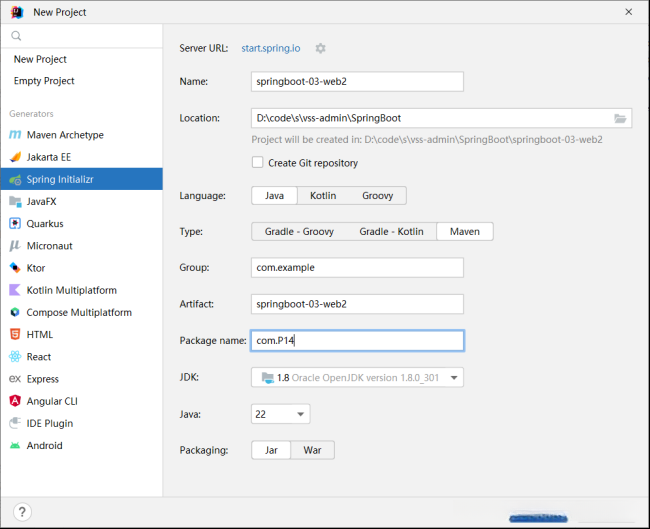Choose the Ktor generator icon
The image size is (650, 529).
tap(16, 268)
